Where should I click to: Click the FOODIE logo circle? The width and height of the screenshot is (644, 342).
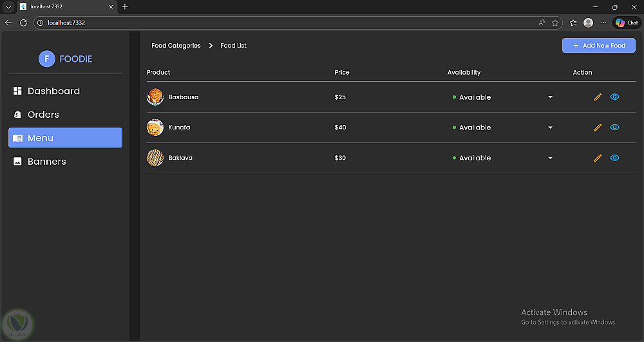tap(47, 59)
